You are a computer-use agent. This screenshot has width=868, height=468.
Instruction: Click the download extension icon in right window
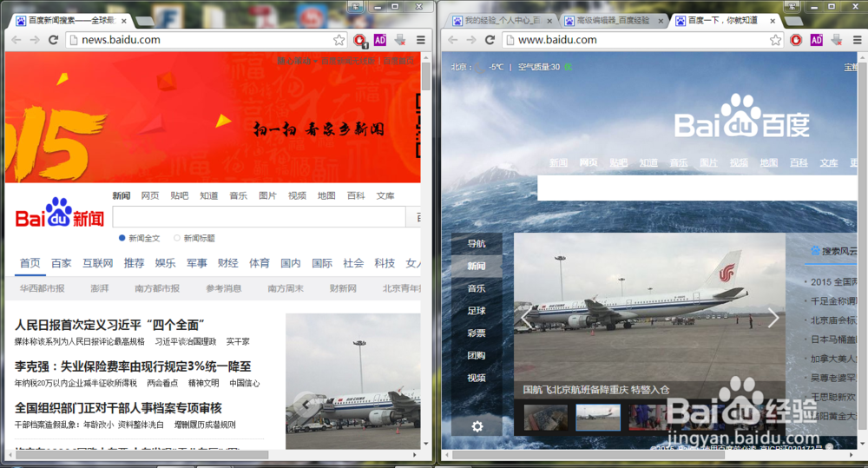(837, 40)
